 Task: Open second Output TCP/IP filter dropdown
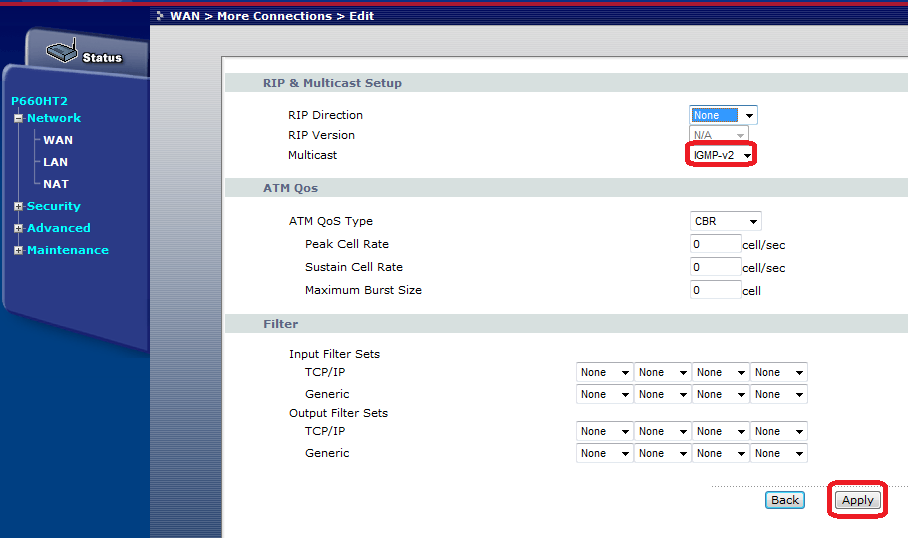(662, 431)
